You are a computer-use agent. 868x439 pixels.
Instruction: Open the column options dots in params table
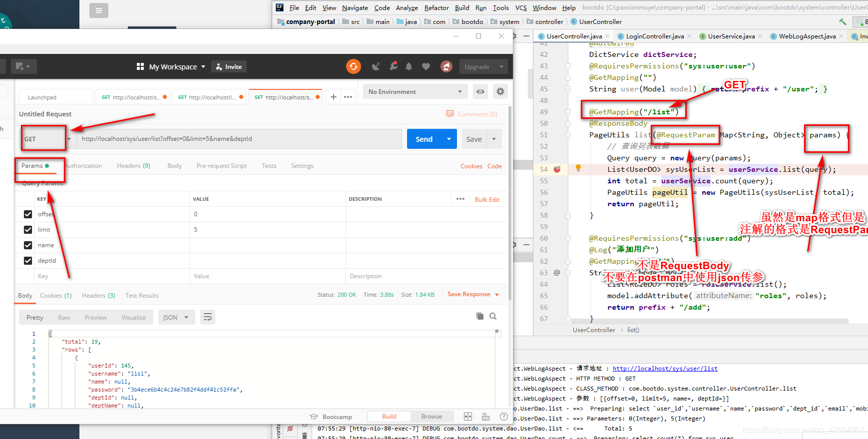point(460,199)
